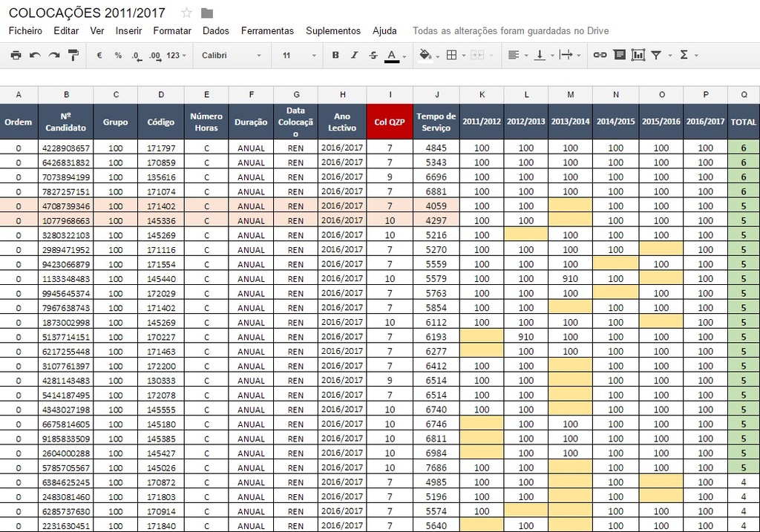Expand the font size 11 dropdown

pos(298,55)
